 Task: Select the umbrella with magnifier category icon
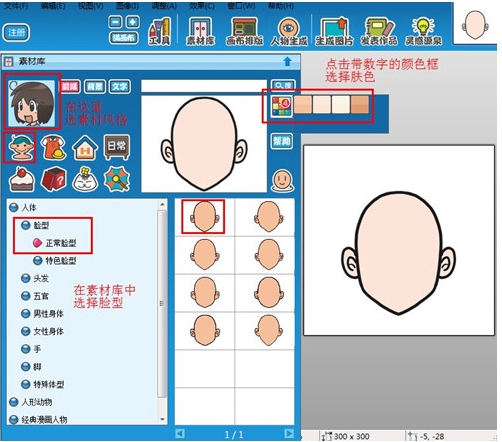116,179
